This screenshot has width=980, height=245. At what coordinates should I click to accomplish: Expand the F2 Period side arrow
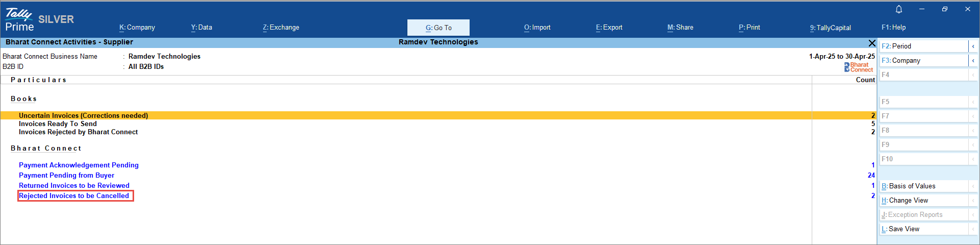point(973,46)
